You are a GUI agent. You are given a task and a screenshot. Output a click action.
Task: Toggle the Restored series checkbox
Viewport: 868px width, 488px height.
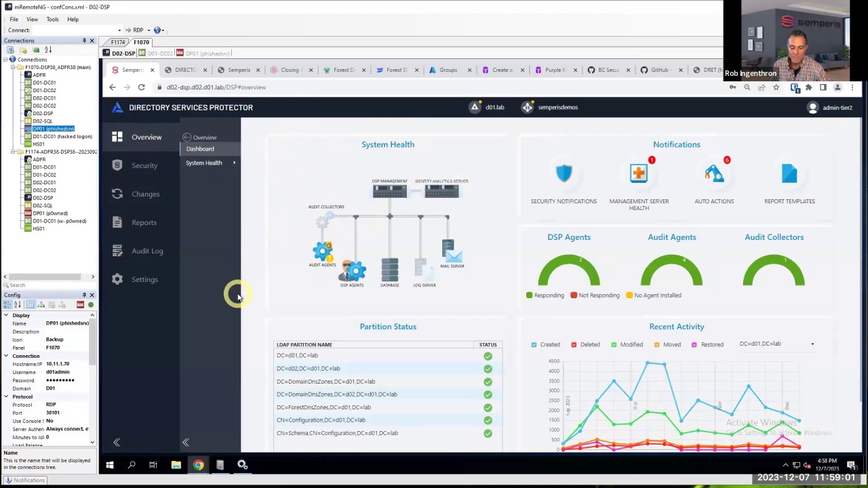[694, 344]
